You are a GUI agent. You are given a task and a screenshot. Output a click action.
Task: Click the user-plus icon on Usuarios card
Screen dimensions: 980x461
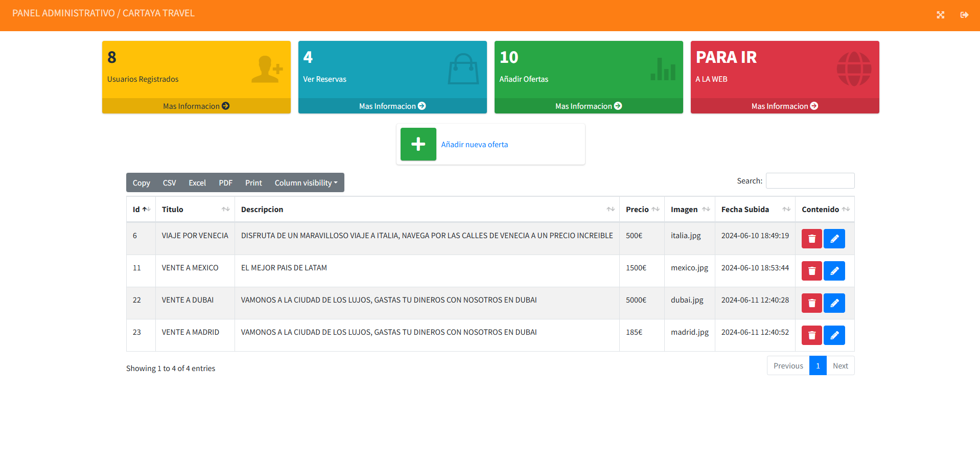pos(267,70)
